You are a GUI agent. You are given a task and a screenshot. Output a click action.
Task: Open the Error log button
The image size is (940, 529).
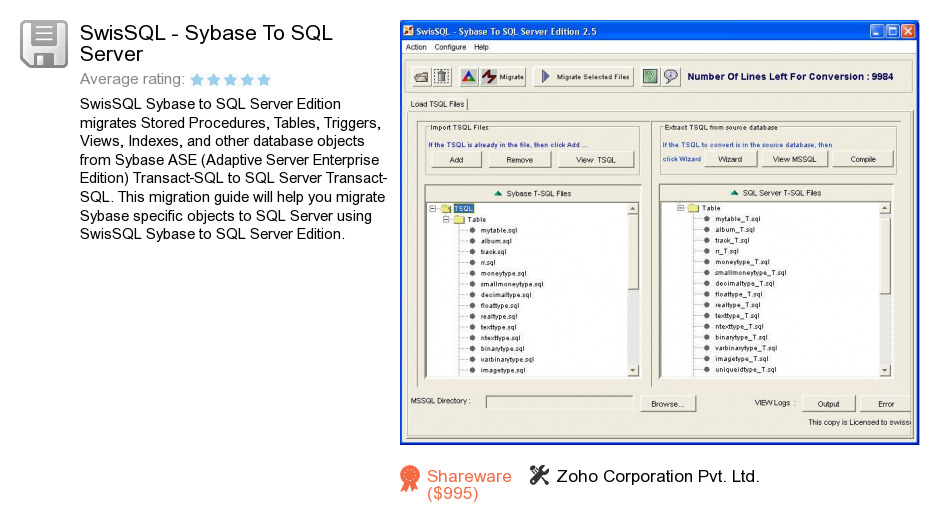click(x=885, y=404)
